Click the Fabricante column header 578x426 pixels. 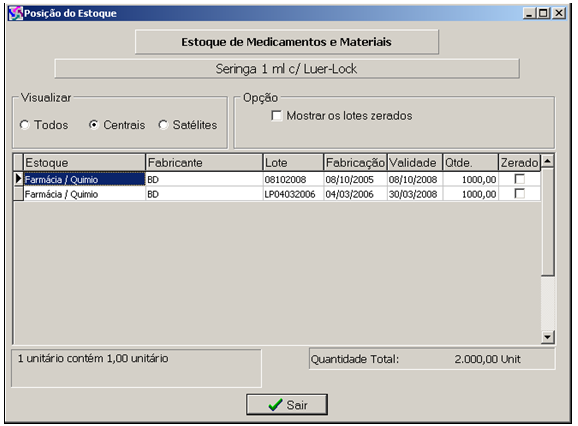204,163
